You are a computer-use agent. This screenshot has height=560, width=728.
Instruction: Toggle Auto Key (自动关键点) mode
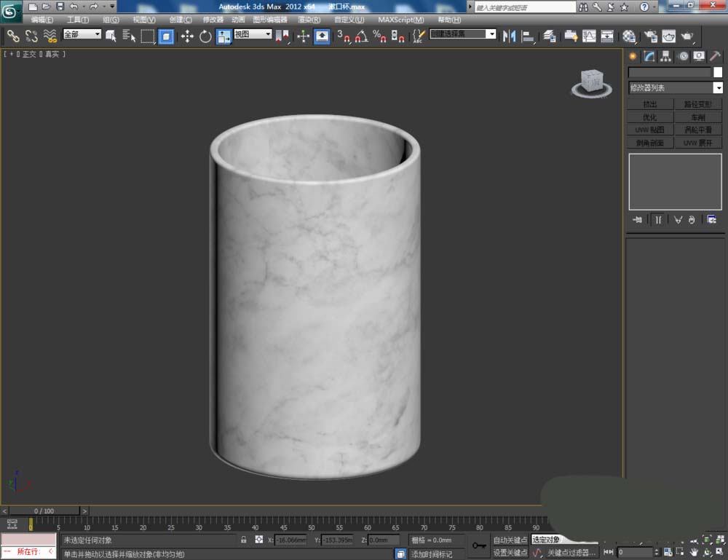point(510,540)
